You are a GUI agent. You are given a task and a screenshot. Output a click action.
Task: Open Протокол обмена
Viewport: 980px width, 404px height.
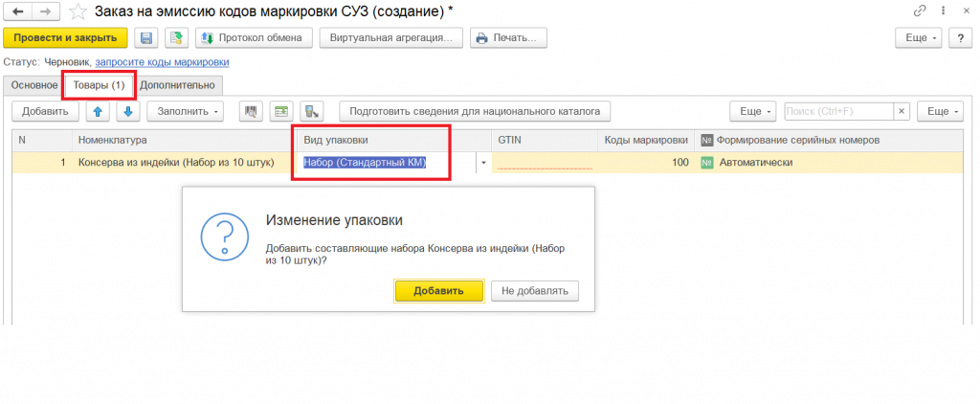tap(254, 37)
